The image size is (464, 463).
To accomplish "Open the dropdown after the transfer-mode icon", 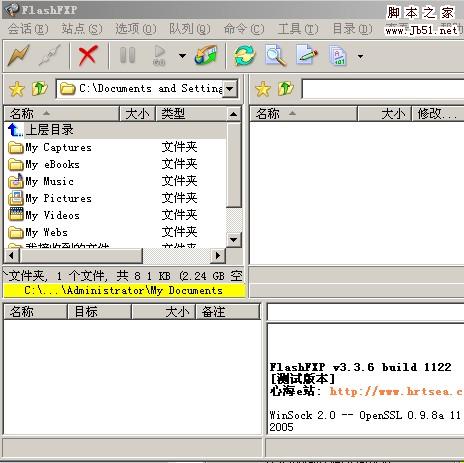I will coord(360,56).
